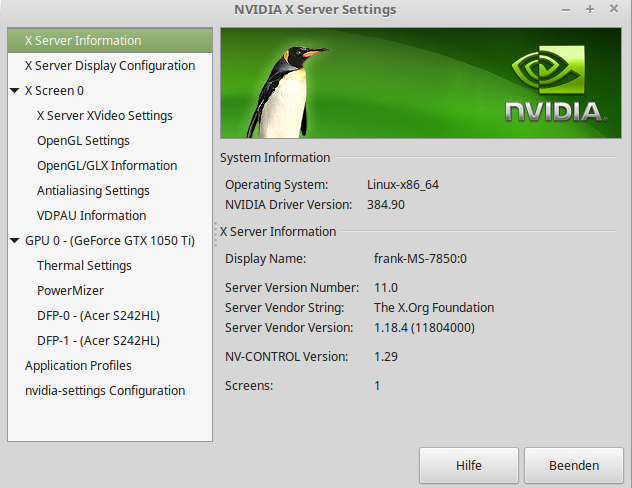Click the Screens count value 1

pos(377,386)
